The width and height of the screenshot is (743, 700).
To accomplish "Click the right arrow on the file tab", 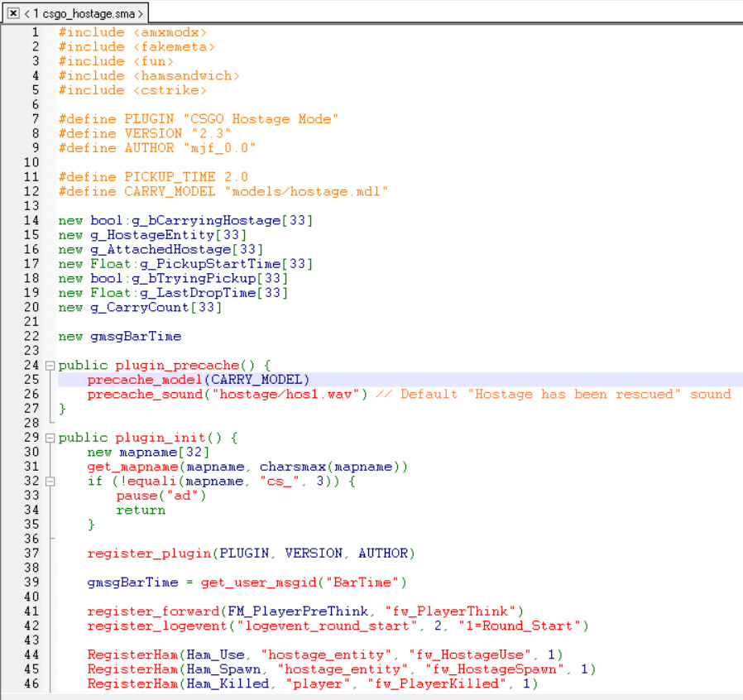I will 141,13.
